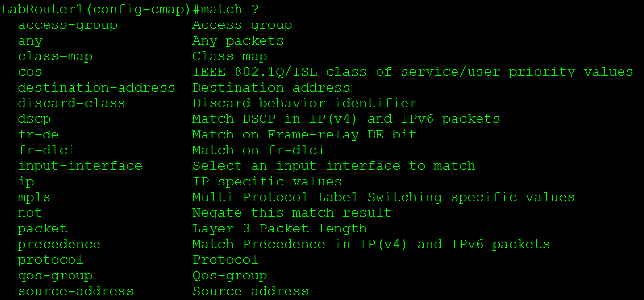Click the 'dscp' match option
Image resolution: width=644 pixels, height=300 pixels.
pyautogui.click(x=34, y=119)
